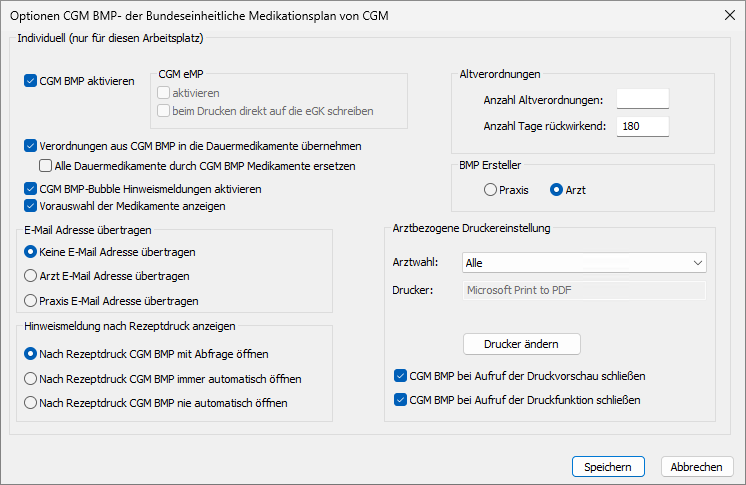
Task: Save settings with Speichern button
Action: tap(608, 467)
